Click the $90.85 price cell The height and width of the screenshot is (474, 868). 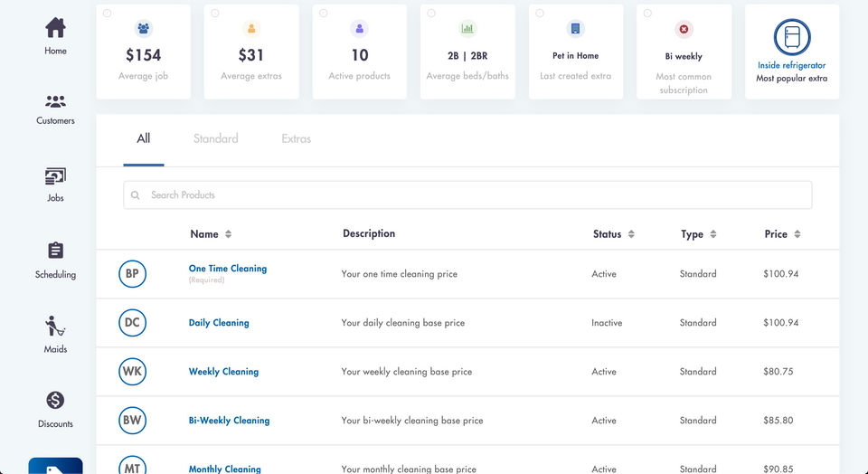point(778,469)
